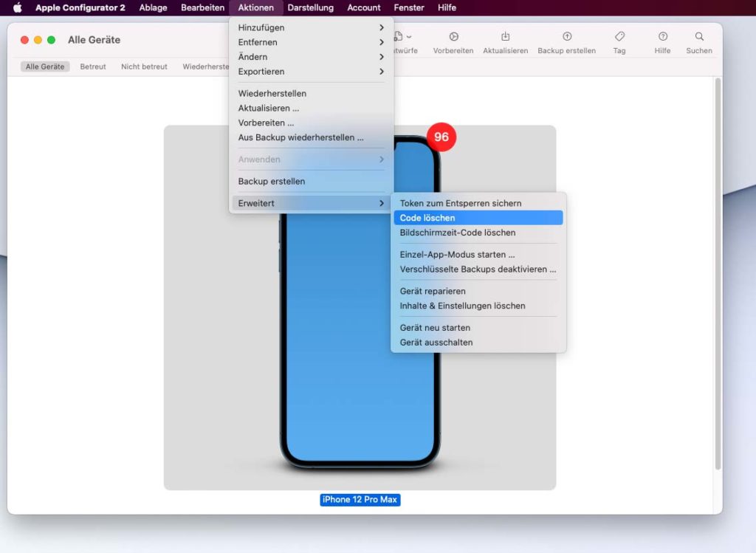Click the iPhone 12 Pro Max label
756x553 pixels.
360,500
